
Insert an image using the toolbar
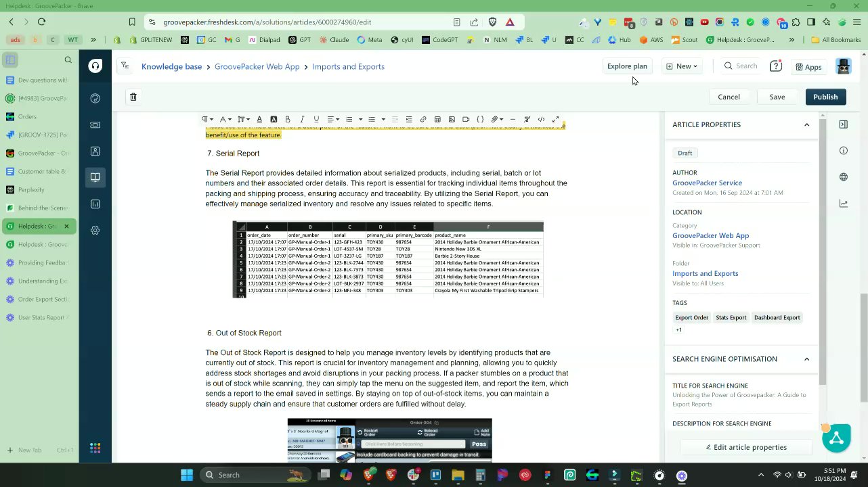(452, 119)
